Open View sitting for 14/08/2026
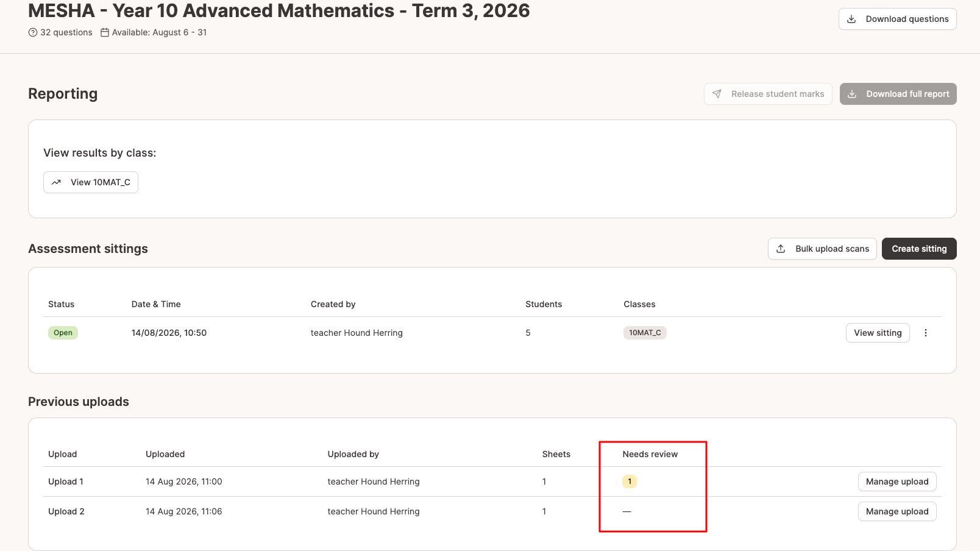 (x=878, y=333)
